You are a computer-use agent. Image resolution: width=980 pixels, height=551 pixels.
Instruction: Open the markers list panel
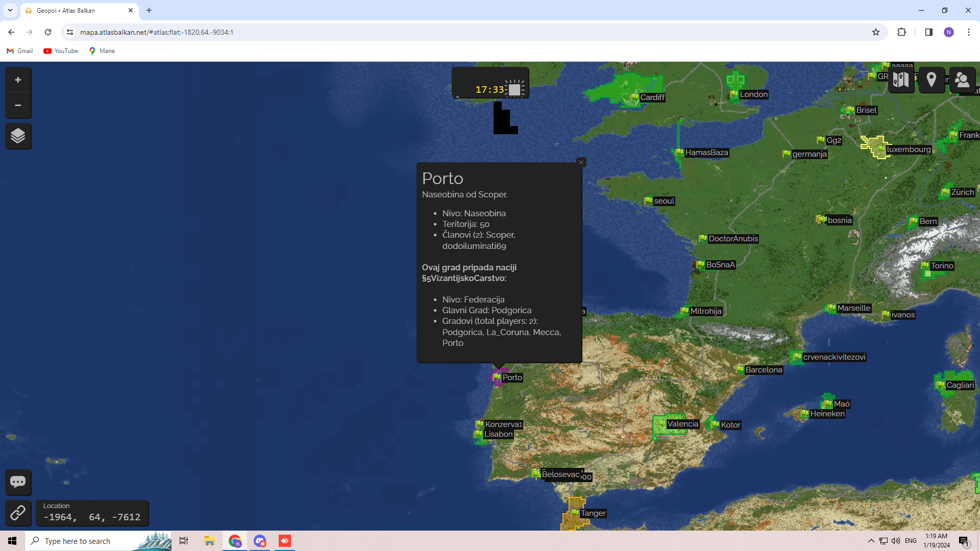[x=932, y=80]
